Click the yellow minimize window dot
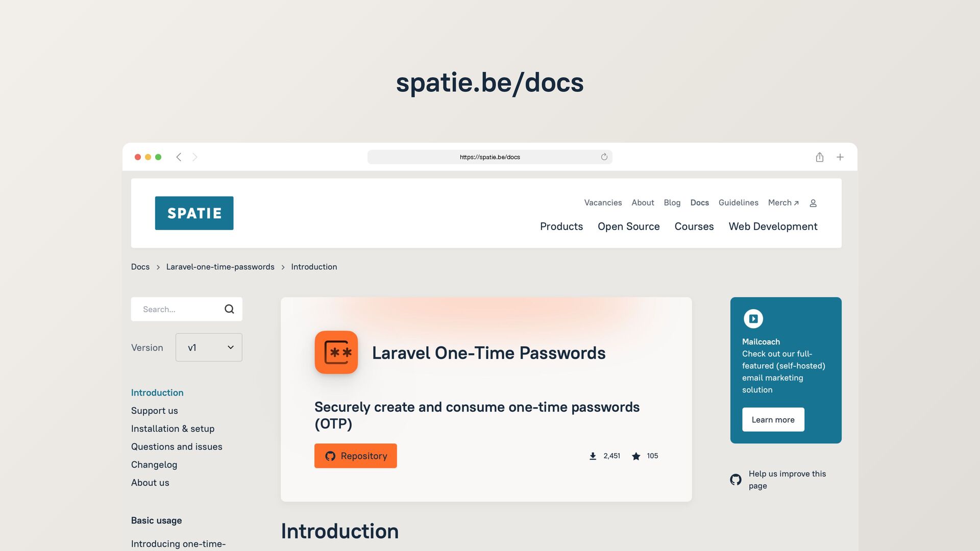The image size is (980, 551). click(148, 157)
